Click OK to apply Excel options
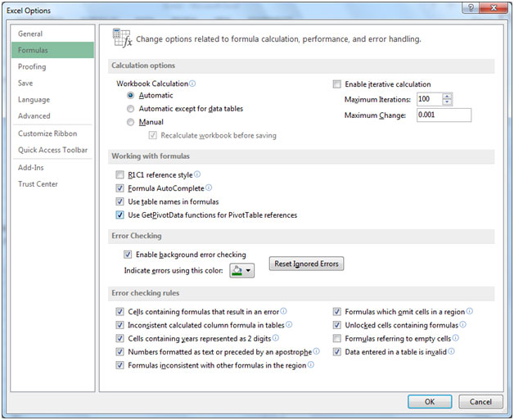This screenshot has height=420, width=514. pyautogui.click(x=430, y=402)
